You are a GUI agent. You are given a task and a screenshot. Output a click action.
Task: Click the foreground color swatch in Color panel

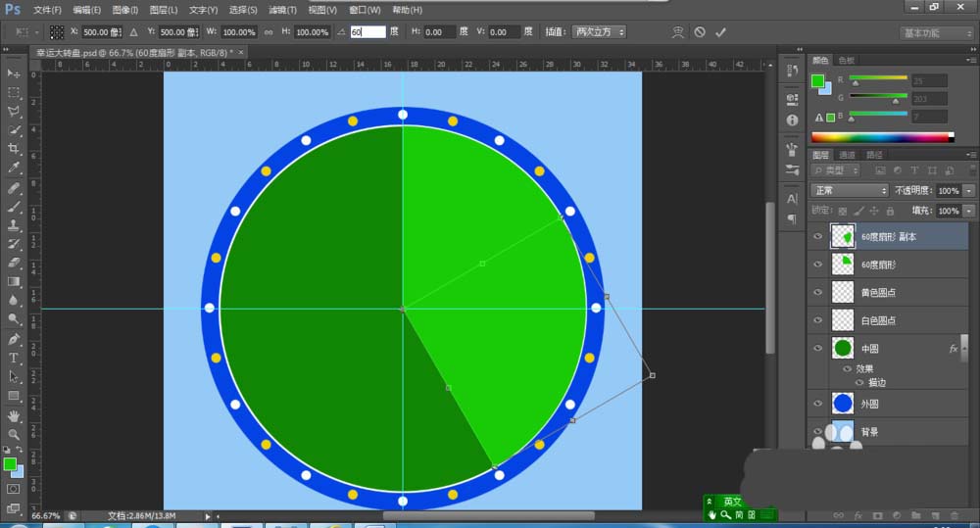tap(817, 80)
